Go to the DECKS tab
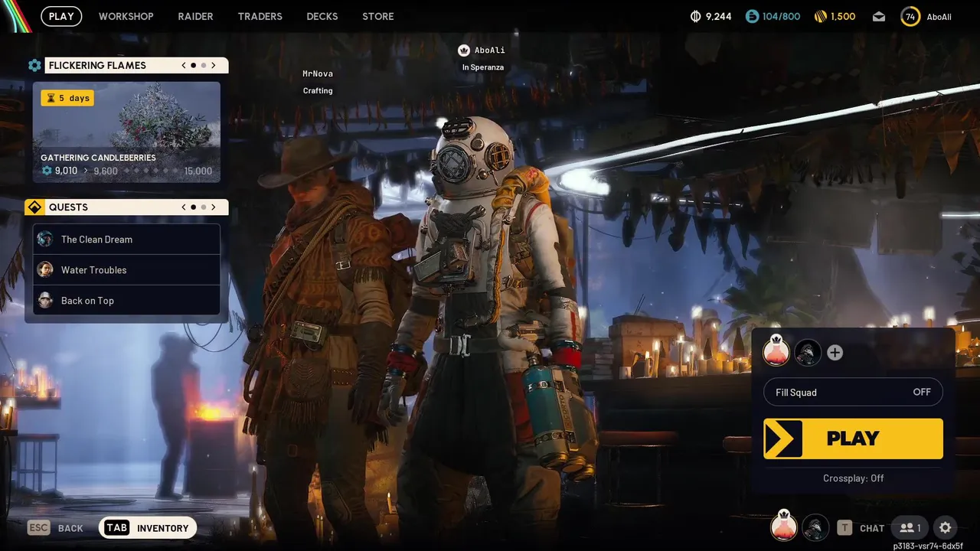The width and height of the screenshot is (980, 551). point(322,16)
